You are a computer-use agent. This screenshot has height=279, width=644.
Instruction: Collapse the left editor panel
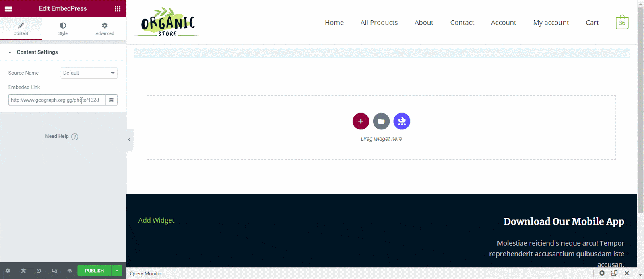tap(129, 139)
